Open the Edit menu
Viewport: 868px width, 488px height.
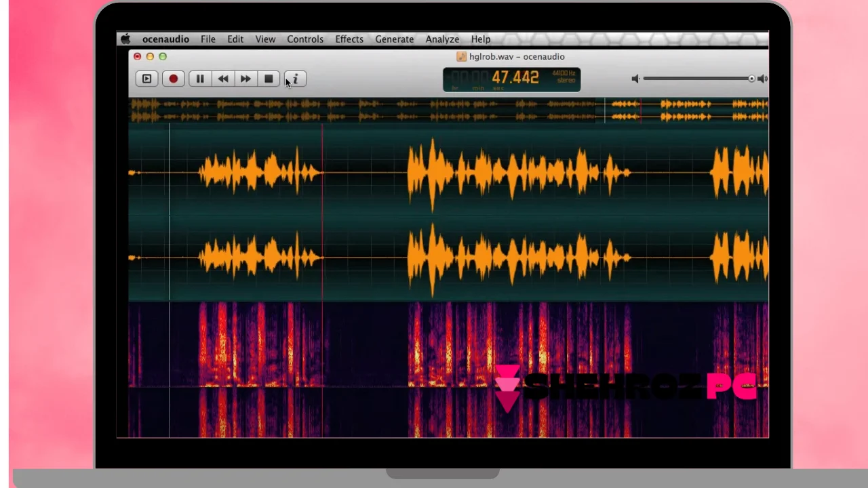pos(235,39)
